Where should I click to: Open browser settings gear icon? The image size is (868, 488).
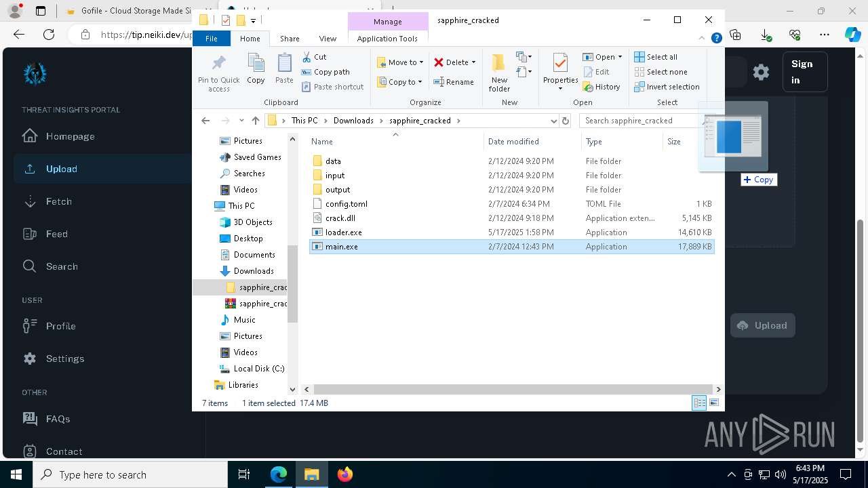pyautogui.click(x=761, y=72)
